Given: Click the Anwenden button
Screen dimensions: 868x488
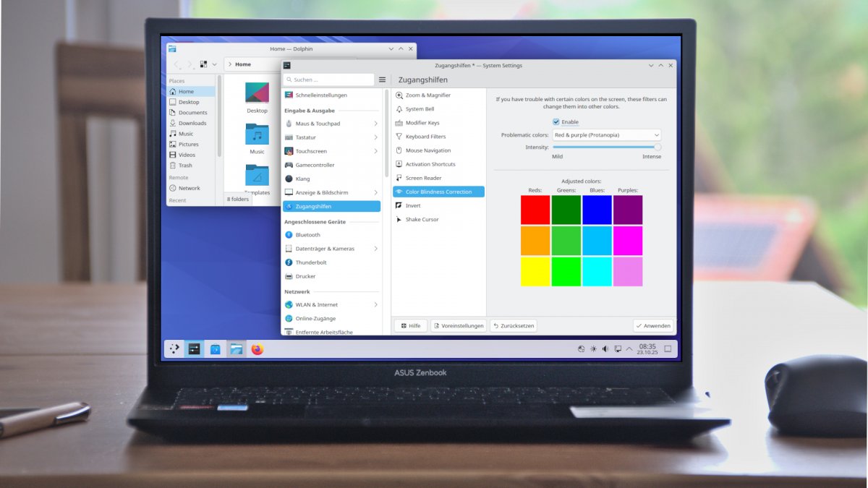Looking at the screenshot, I should point(653,326).
